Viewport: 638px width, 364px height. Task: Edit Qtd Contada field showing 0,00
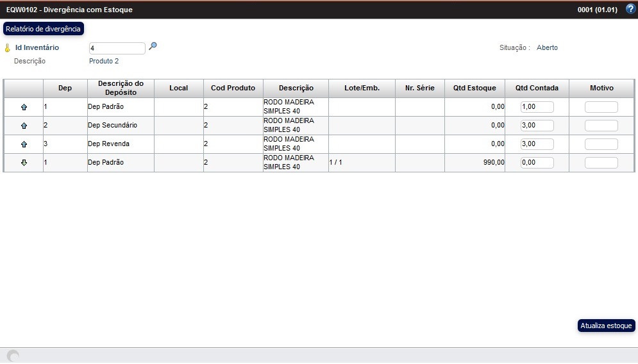click(x=537, y=163)
